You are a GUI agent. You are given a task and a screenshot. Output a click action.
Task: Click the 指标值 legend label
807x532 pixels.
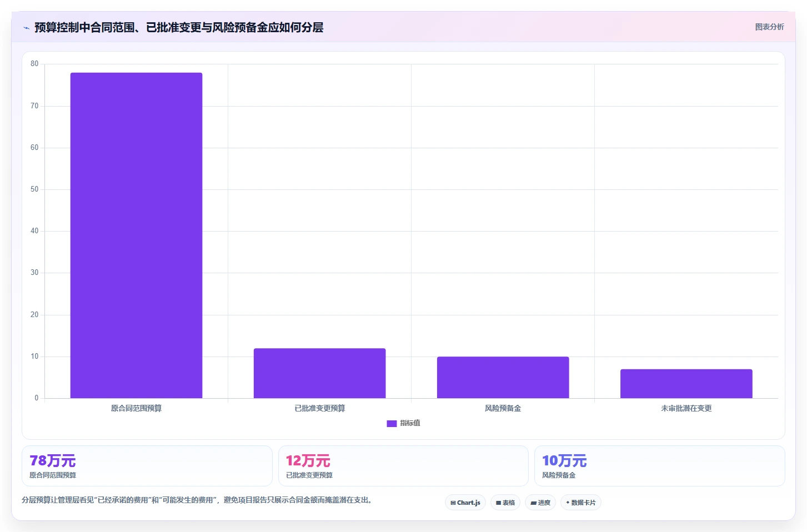[x=410, y=423]
